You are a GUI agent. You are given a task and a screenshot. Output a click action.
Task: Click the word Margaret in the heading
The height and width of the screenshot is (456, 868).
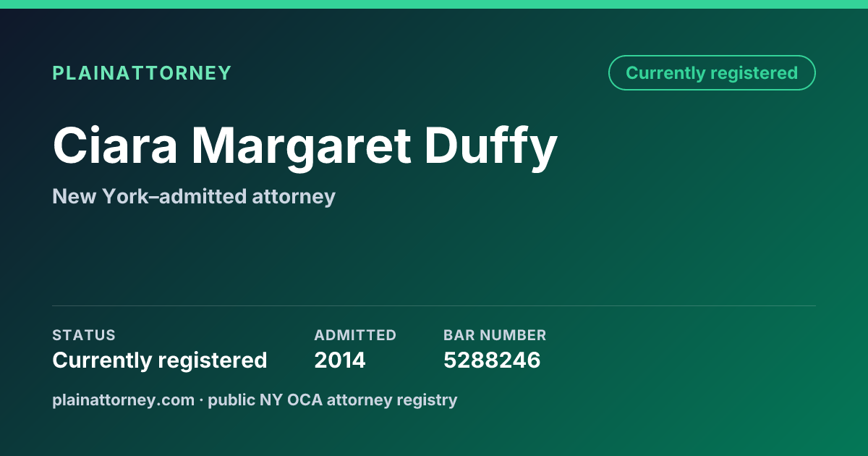click(x=301, y=147)
